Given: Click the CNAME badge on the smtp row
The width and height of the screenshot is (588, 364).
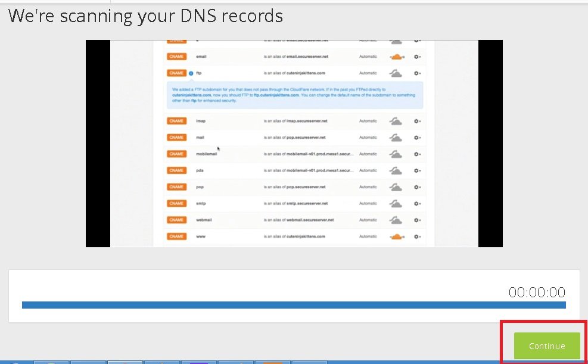Looking at the screenshot, I should 176,203.
